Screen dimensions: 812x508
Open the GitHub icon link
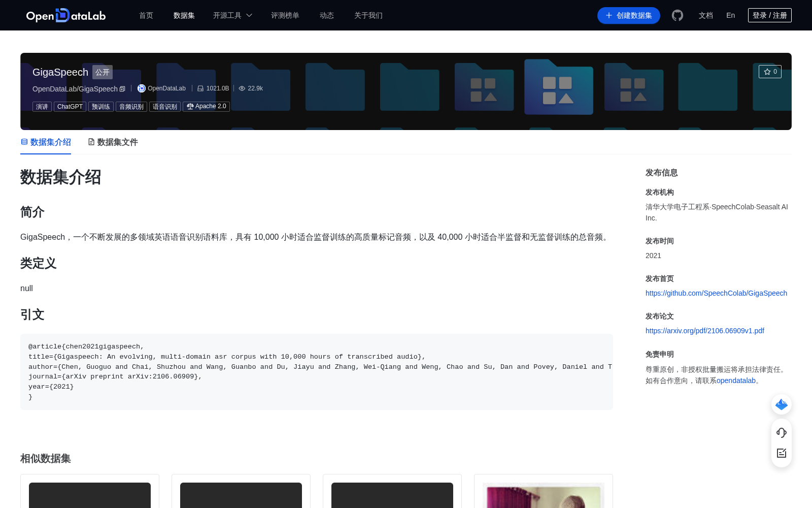pyautogui.click(x=678, y=16)
